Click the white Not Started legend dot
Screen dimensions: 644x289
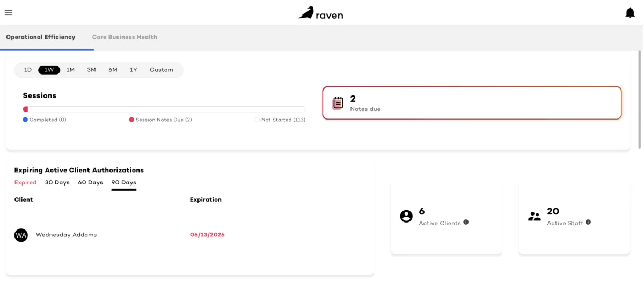coord(257,120)
